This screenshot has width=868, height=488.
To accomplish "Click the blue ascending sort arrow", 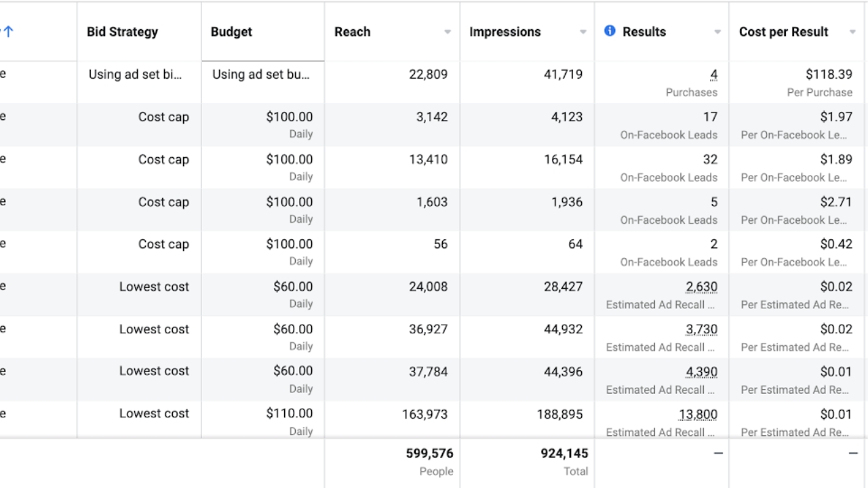I will click(x=7, y=32).
